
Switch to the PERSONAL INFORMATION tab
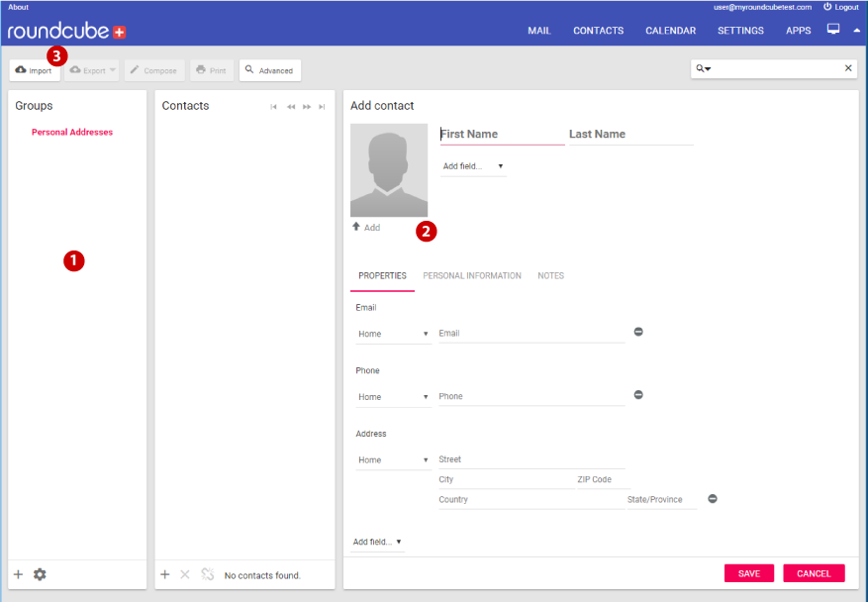click(x=472, y=276)
